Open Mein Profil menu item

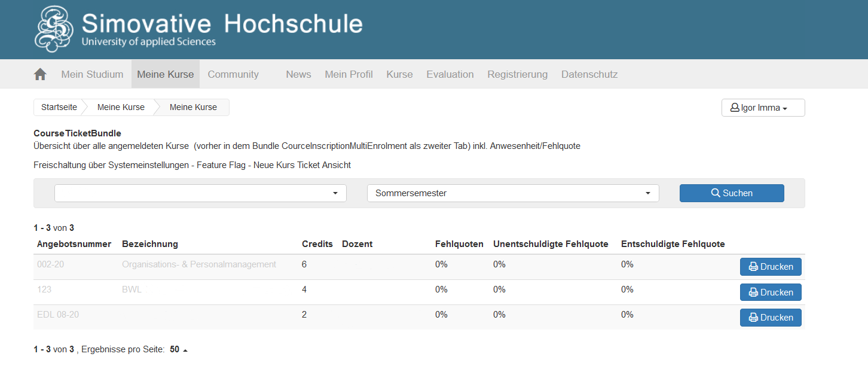click(349, 74)
